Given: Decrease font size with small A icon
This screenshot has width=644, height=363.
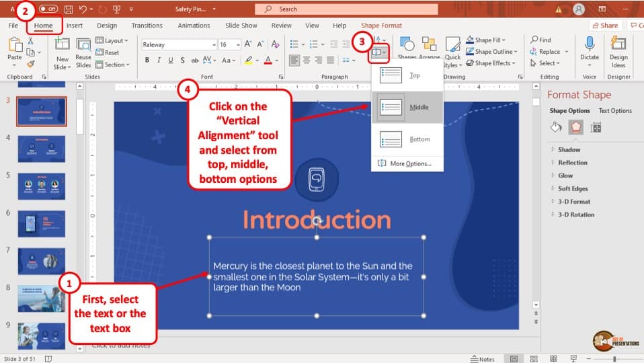Looking at the screenshot, I should coord(260,44).
